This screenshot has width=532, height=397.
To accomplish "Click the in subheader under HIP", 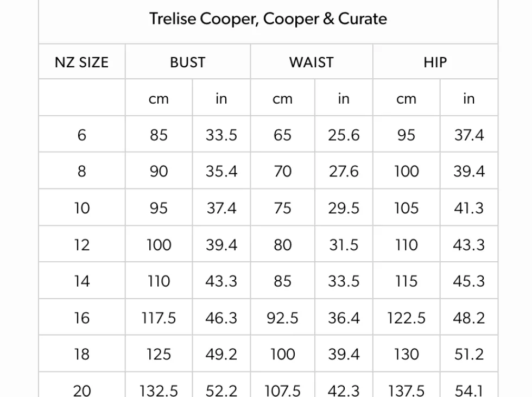I will [468, 99].
